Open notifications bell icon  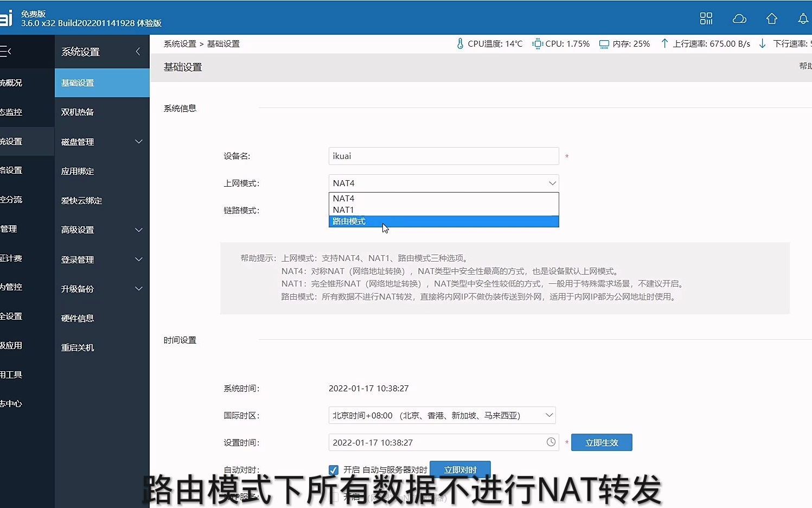(x=803, y=19)
